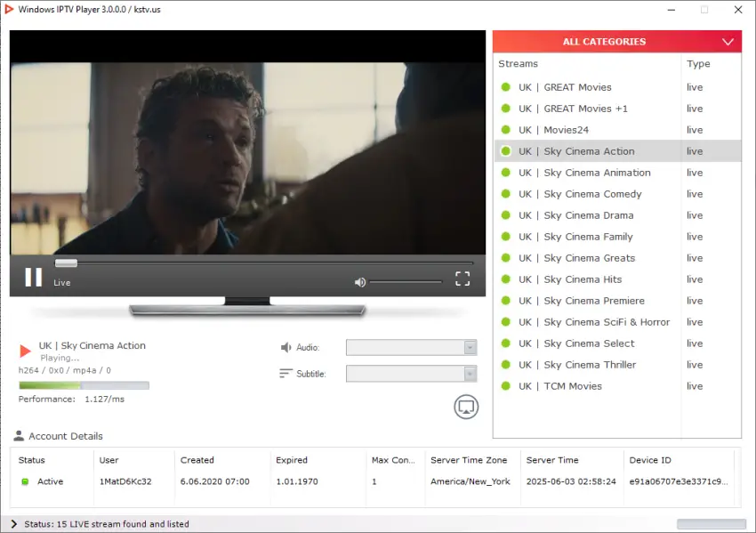Click the Status: 15 LIVE stream found text
This screenshot has width=756, height=533.
pos(107,524)
